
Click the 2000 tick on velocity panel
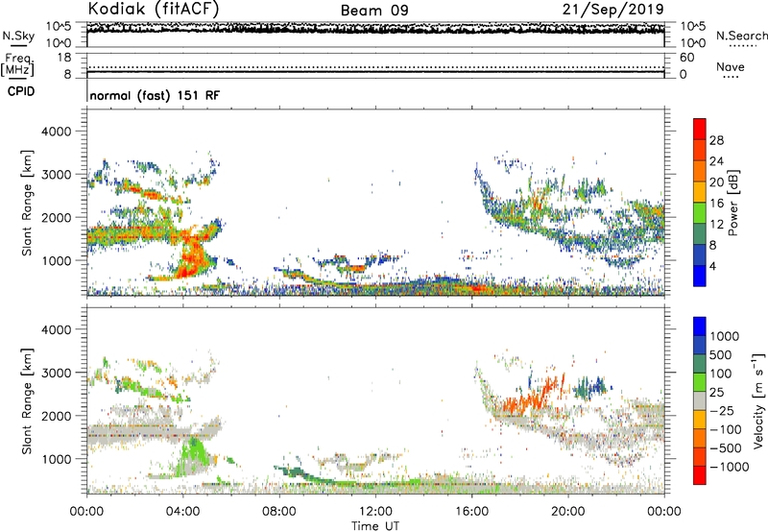tap(56, 416)
